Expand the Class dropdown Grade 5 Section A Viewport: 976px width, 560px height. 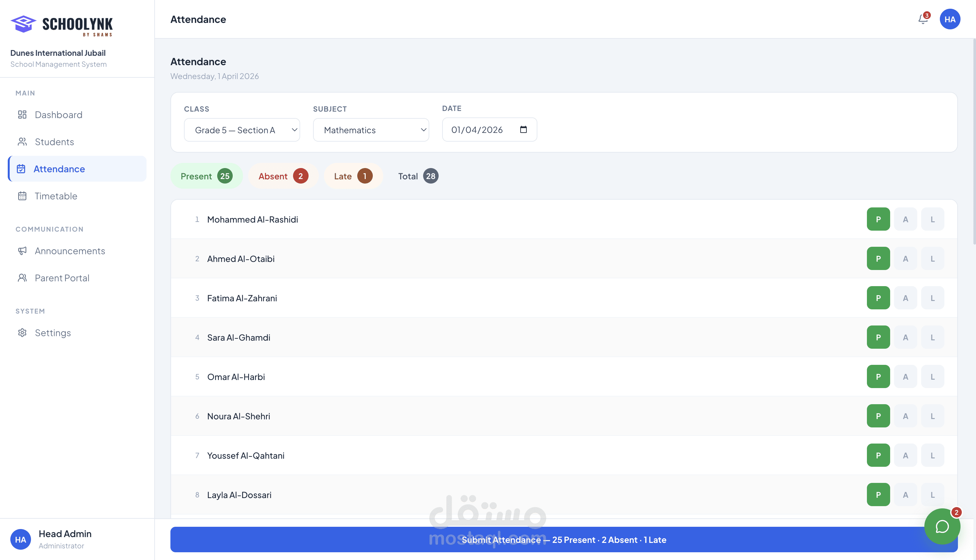coord(242,130)
